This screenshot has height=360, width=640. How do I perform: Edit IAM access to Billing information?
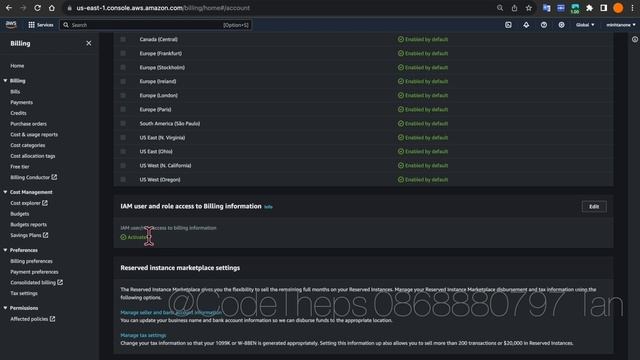[594, 207]
